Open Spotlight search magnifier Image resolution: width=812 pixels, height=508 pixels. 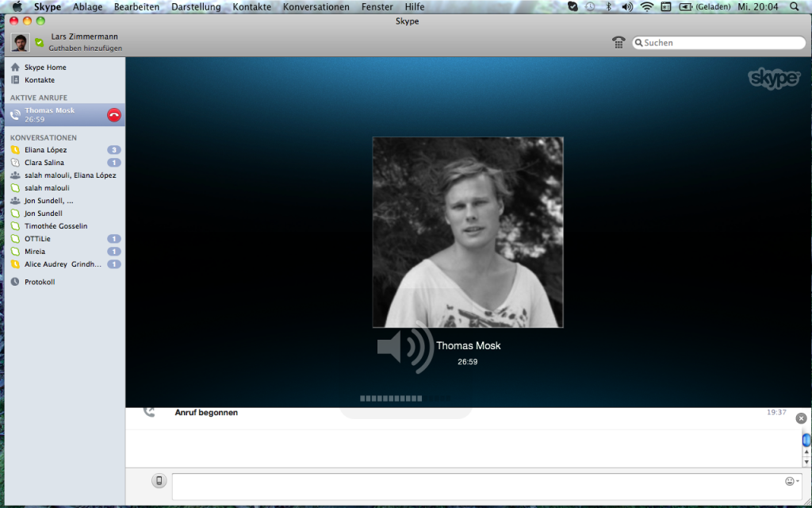(795, 6)
